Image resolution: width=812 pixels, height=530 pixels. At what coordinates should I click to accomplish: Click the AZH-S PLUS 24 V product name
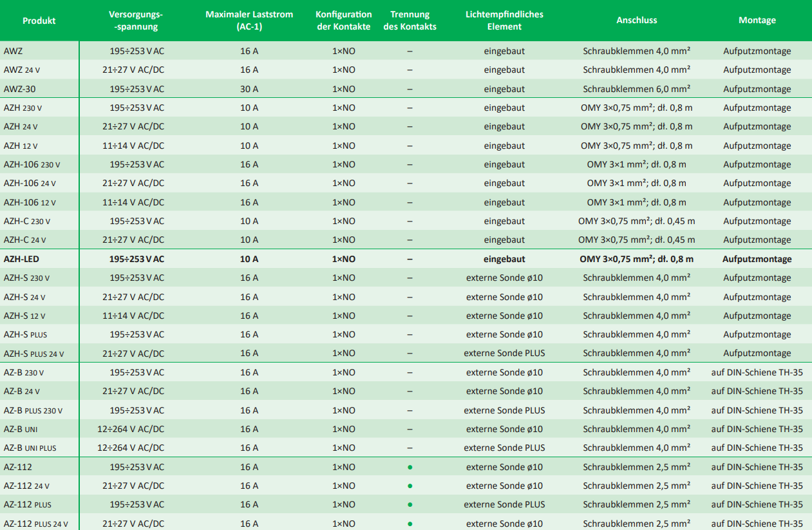[x=33, y=353]
